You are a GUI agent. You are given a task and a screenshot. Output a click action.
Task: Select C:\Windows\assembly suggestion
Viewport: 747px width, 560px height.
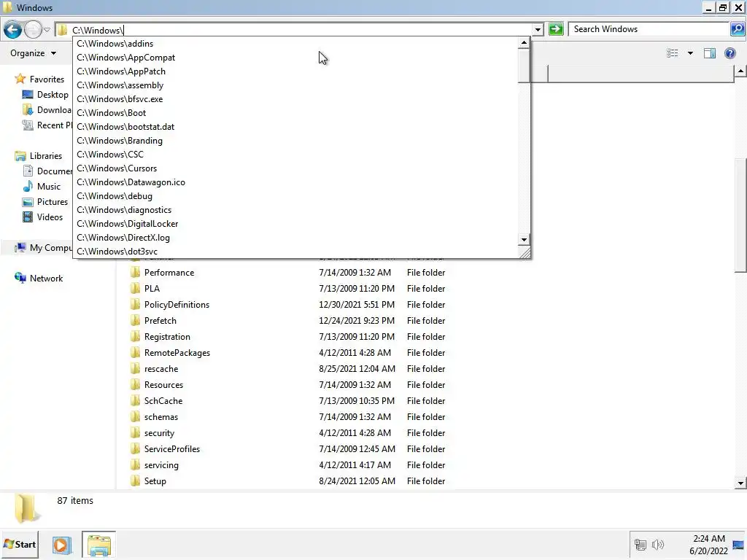click(295, 85)
